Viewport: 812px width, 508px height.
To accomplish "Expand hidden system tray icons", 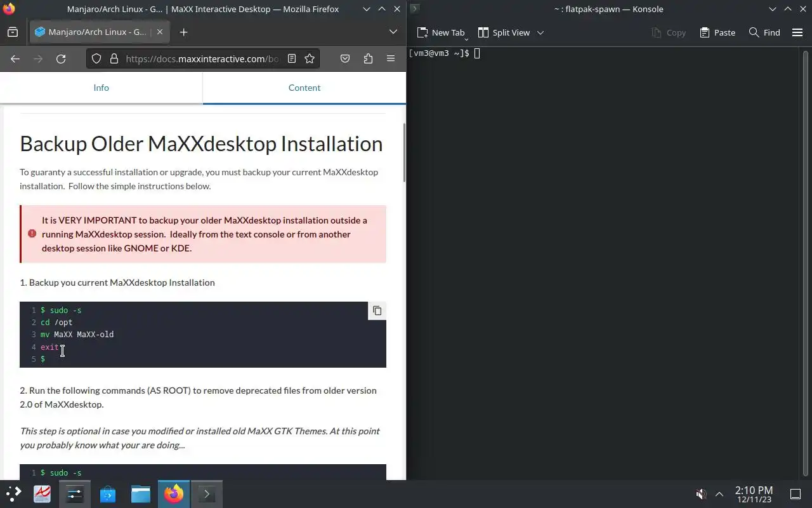I will (719, 494).
